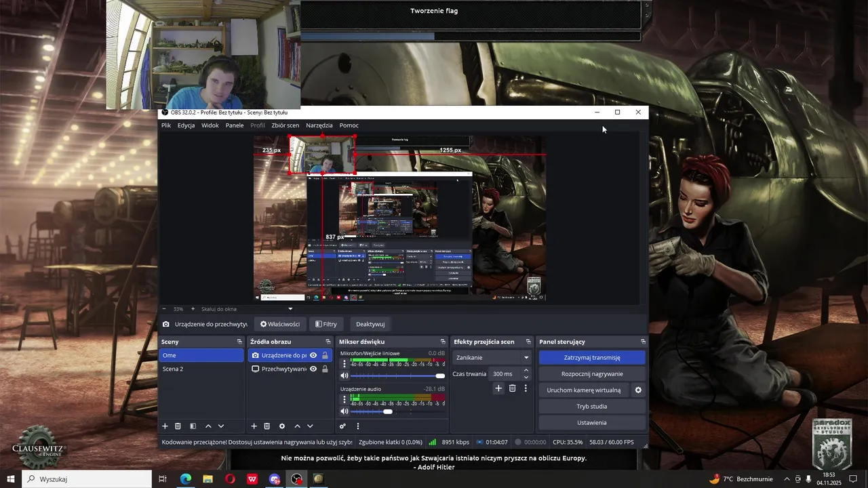The height and width of the screenshot is (488, 868).
Task: Open Task View on taskbar
Action: pos(163,479)
